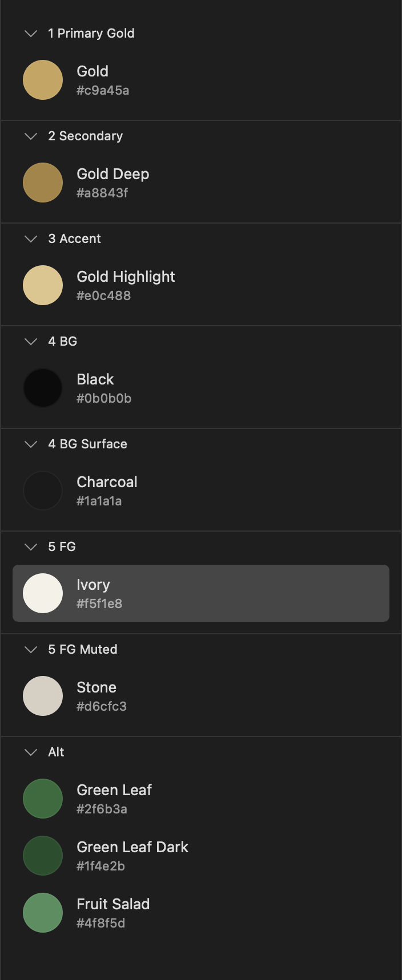Pick the Green Leaf swatch circle

pos(43,799)
